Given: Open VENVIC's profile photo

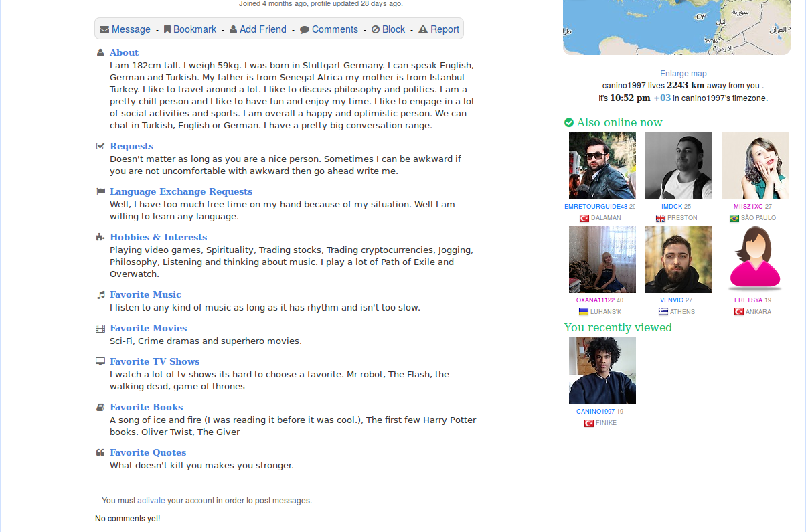Looking at the screenshot, I should click(679, 260).
